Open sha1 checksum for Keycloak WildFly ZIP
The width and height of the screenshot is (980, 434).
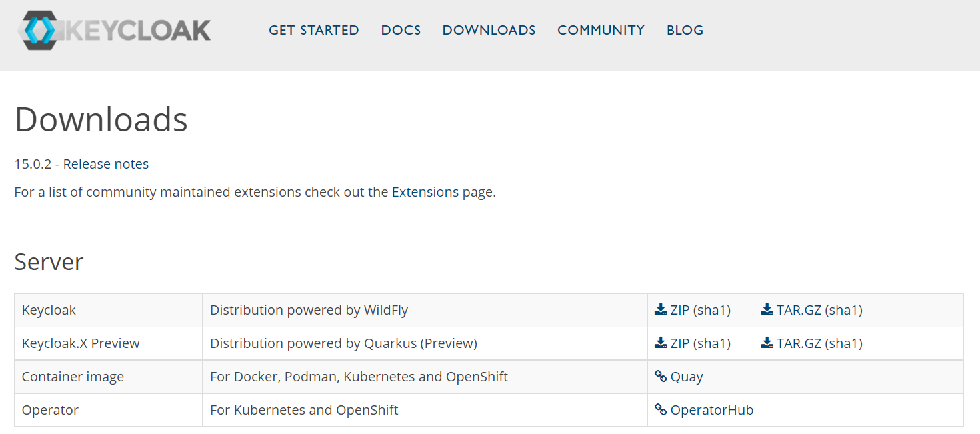(x=712, y=310)
